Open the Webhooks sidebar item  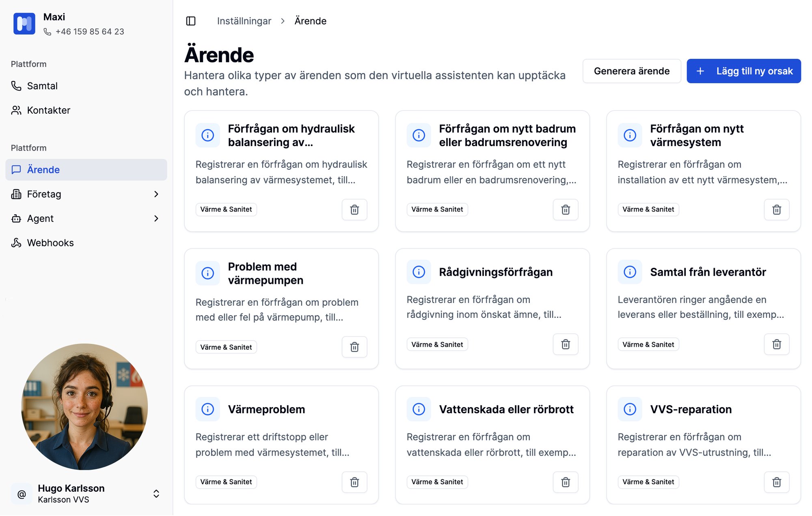coord(50,243)
